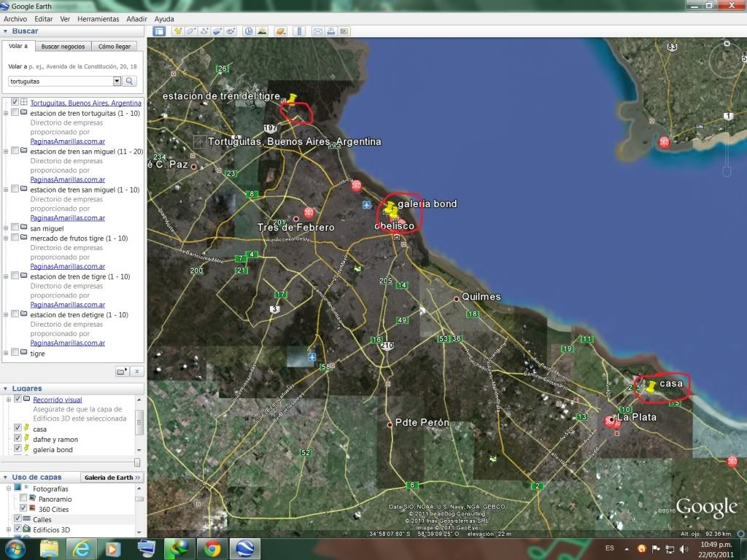The height and width of the screenshot is (560, 747).
Task: Collapse the Buscar panel
Action: pyautogui.click(x=5, y=31)
